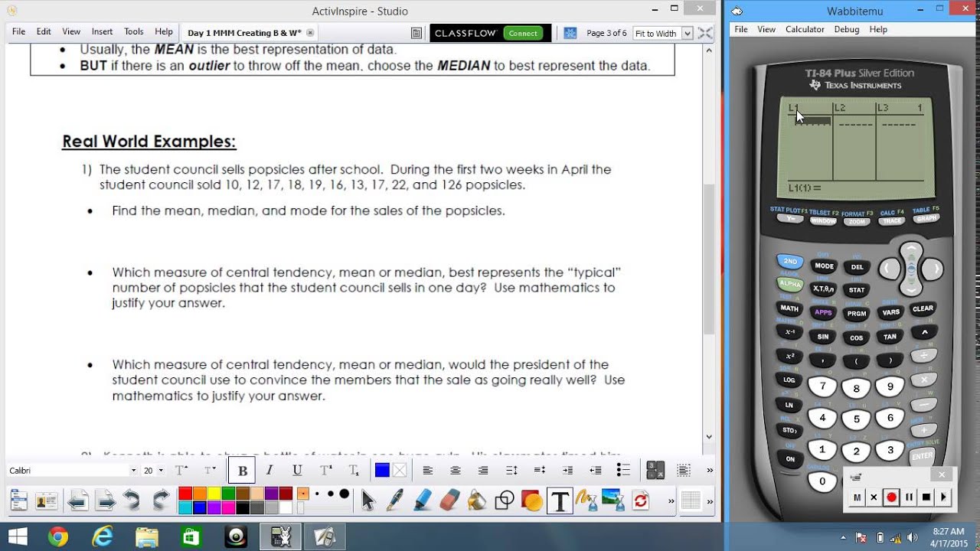980x551 pixels.
Task: Select the red color swatch
Action: (x=185, y=494)
